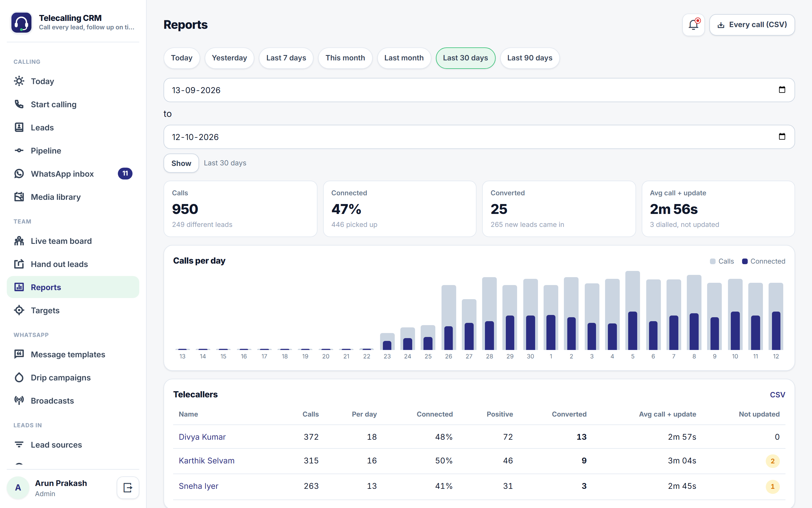Open the Reports item in sidebar
This screenshot has height=508, width=812.
[x=73, y=287]
